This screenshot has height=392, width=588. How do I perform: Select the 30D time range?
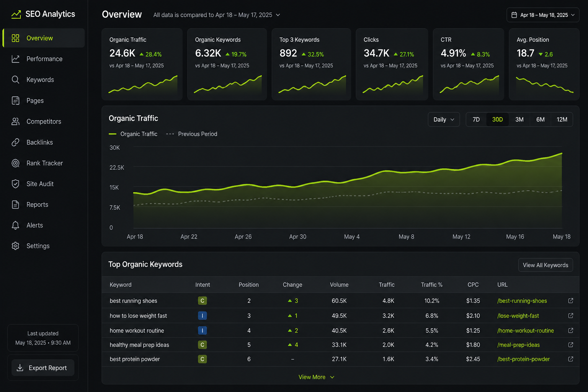point(497,119)
